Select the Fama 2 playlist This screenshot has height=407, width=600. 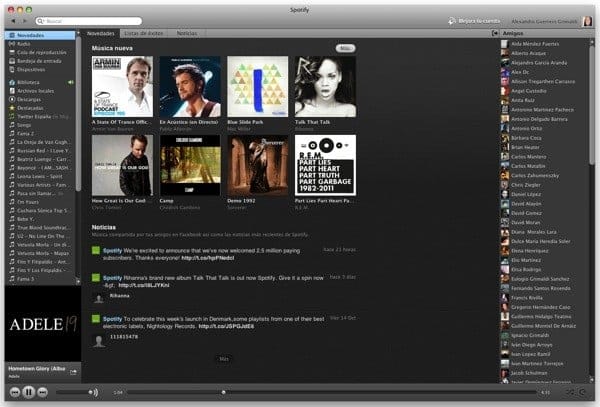tap(40, 133)
